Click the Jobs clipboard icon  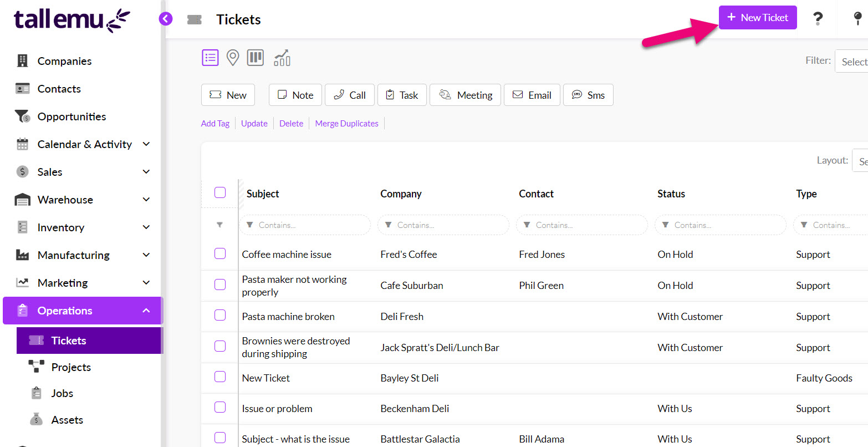(x=36, y=393)
